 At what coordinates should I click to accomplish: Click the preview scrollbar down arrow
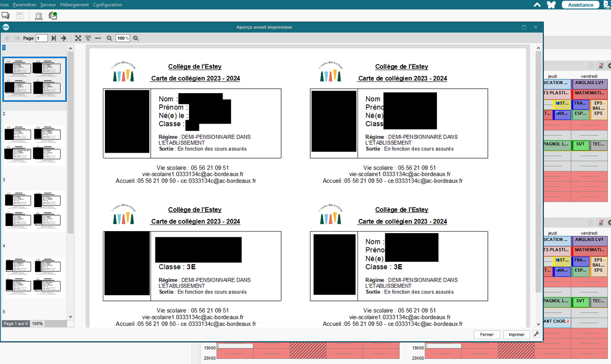click(539, 323)
